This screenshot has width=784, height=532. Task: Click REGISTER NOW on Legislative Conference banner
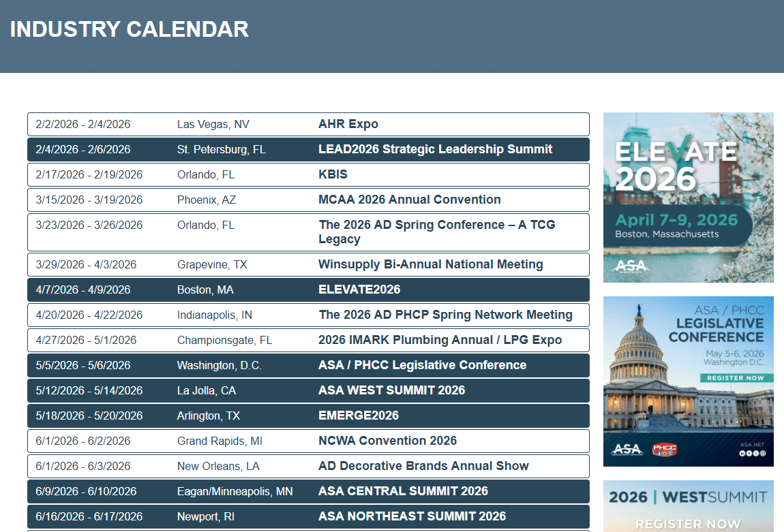(x=735, y=378)
